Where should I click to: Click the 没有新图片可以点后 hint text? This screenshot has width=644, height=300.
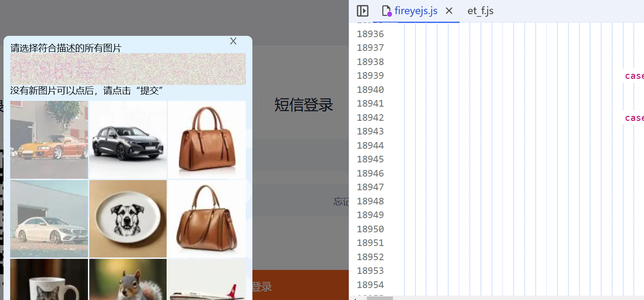(x=87, y=91)
